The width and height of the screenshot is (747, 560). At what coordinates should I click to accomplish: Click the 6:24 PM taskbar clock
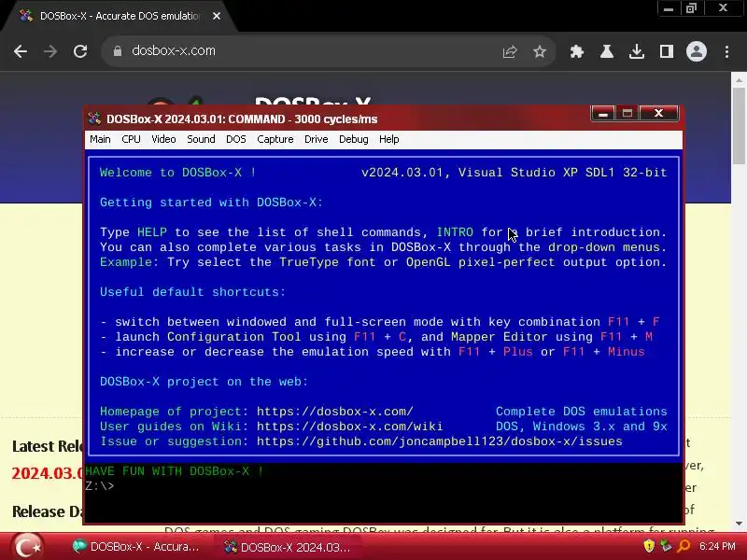tap(717, 546)
